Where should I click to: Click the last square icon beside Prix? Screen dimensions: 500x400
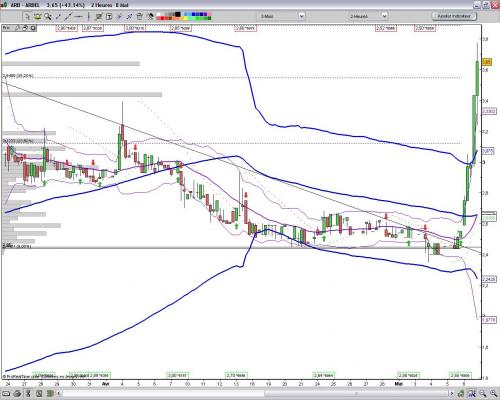tap(33, 28)
